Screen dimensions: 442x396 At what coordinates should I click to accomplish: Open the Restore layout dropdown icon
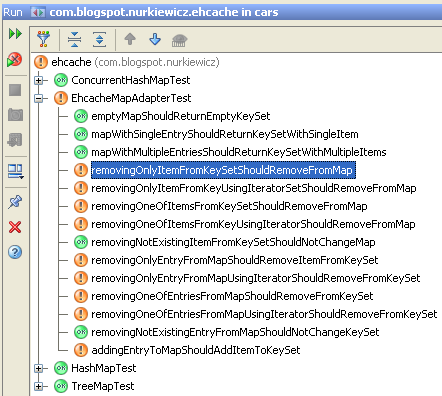point(15,171)
